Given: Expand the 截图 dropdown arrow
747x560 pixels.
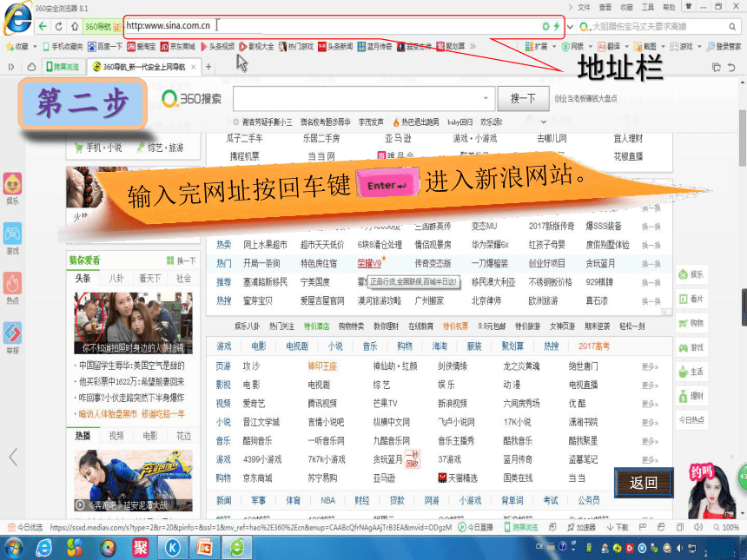Looking at the screenshot, I should coord(662,47).
